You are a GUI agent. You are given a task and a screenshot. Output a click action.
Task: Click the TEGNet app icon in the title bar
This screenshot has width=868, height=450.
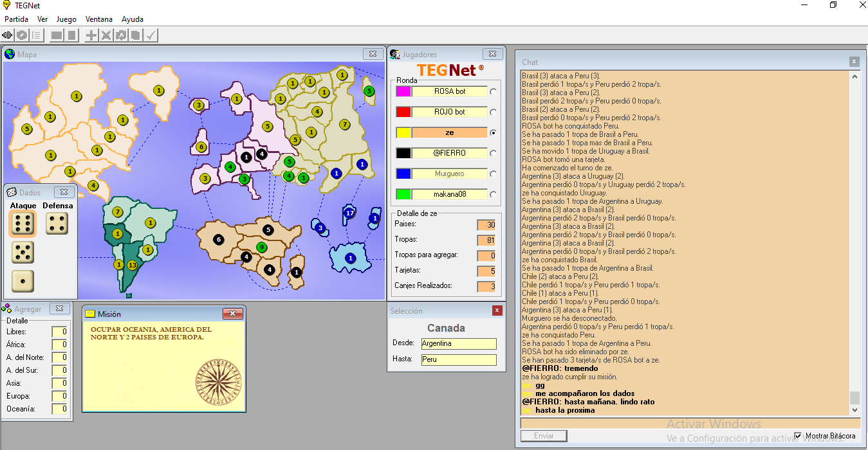(6, 5)
